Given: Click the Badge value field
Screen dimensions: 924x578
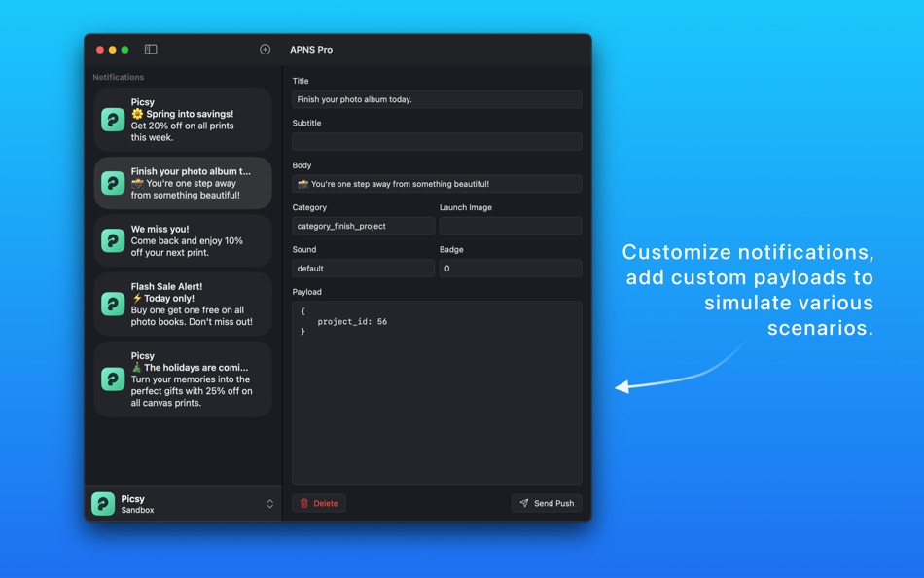Looking at the screenshot, I should [x=510, y=268].
